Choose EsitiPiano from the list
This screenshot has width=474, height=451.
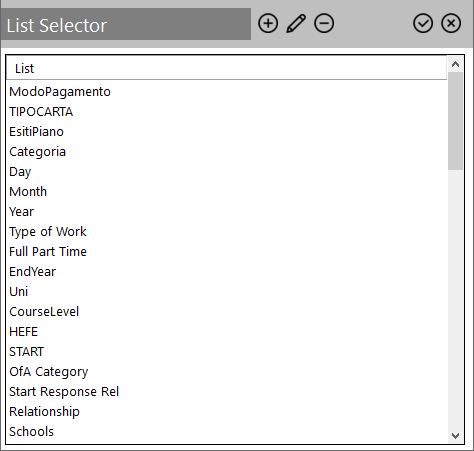click(x=227, y=132)
